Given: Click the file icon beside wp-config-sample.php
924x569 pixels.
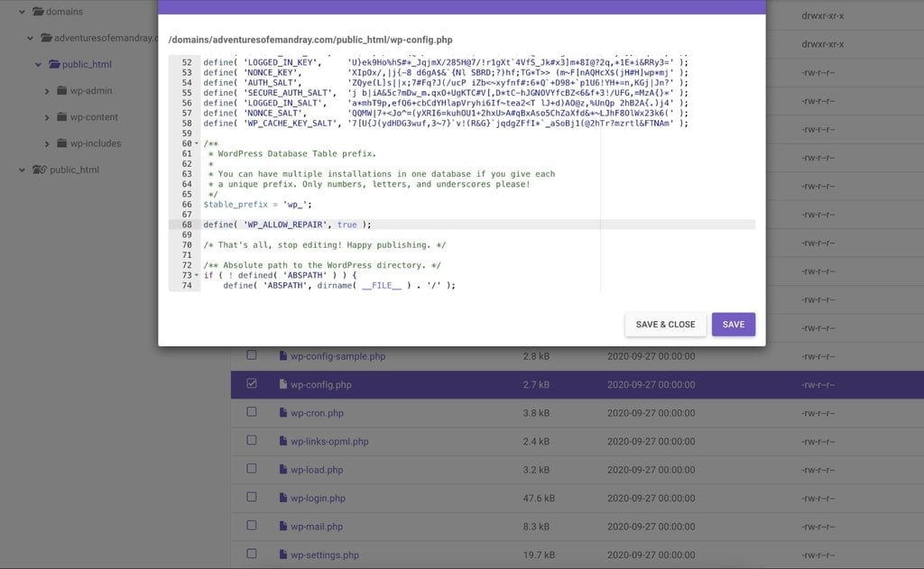Looking at the screenshot, I should 283,356.
